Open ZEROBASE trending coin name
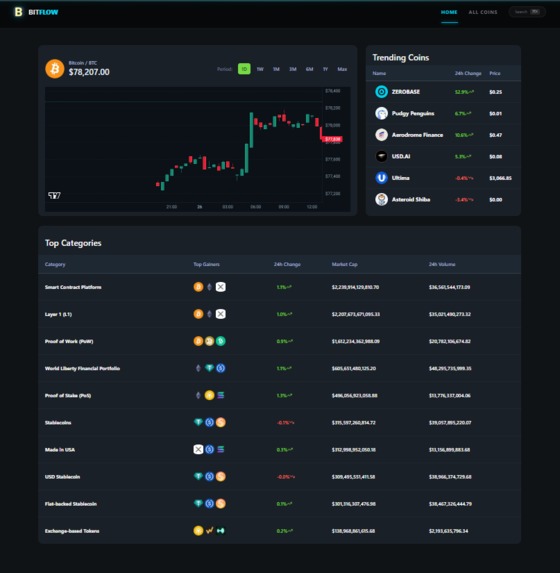 point(406,92)
